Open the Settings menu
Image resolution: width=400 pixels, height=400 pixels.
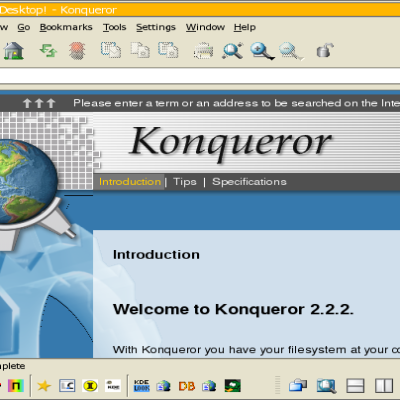156,27
